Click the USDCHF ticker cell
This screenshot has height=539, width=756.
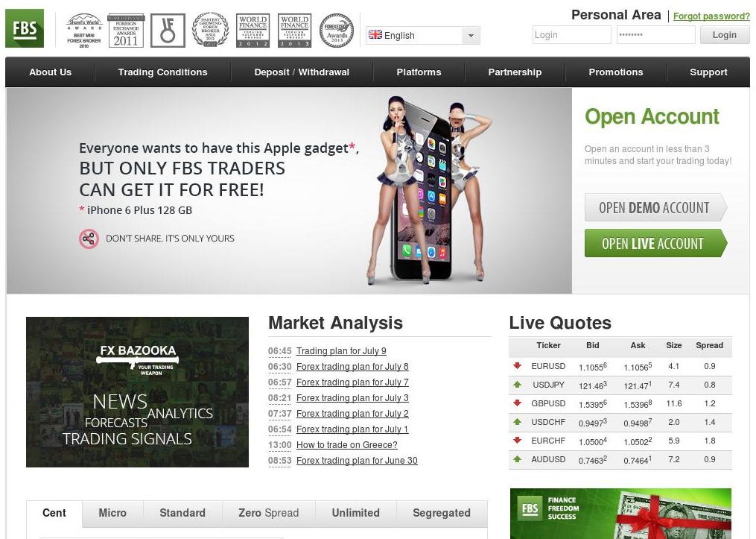tap(549, 422)
